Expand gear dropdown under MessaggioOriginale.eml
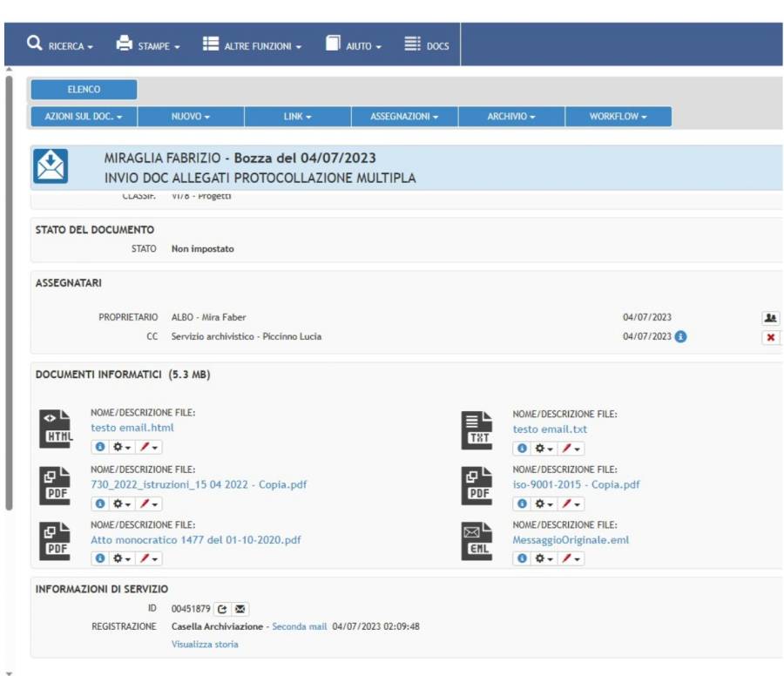Viewport: 784px width, 676px height. tap(542, 558)
